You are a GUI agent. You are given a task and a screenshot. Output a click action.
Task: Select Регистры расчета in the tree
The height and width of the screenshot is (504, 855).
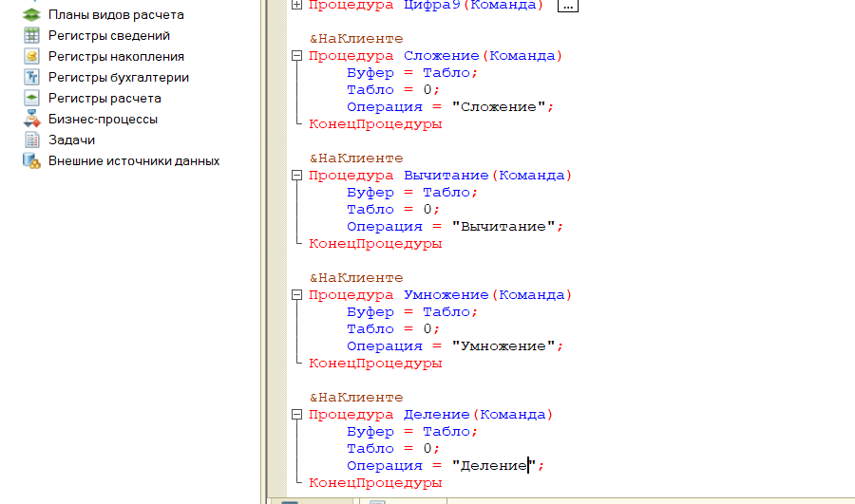[x=104, y=98]
